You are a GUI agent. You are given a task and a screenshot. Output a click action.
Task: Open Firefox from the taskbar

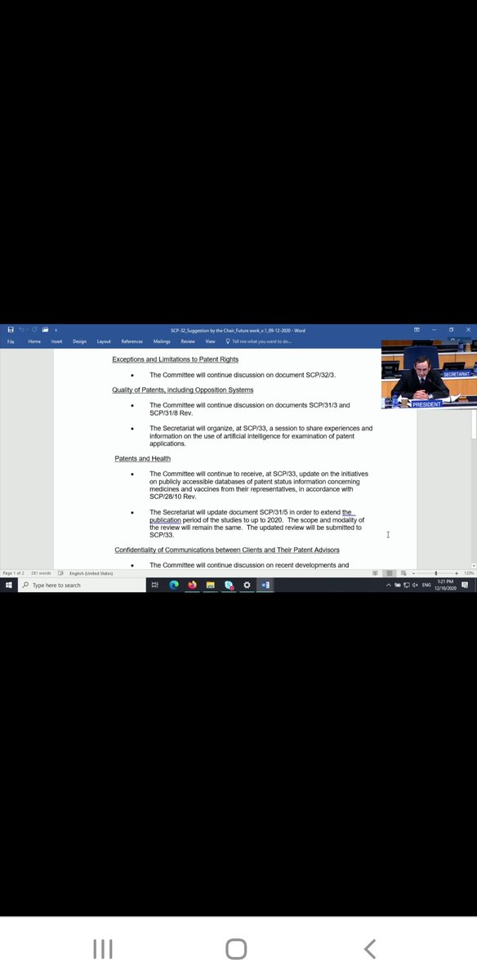click(192, 585)
